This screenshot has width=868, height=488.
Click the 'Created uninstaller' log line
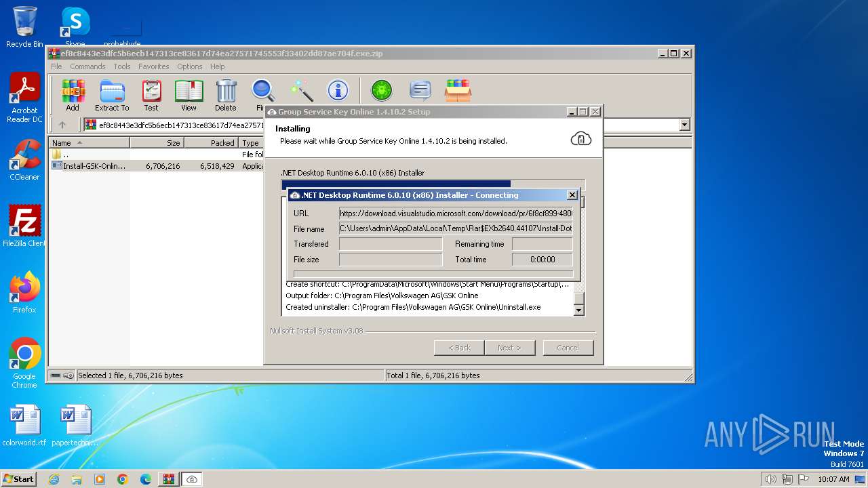413,307
